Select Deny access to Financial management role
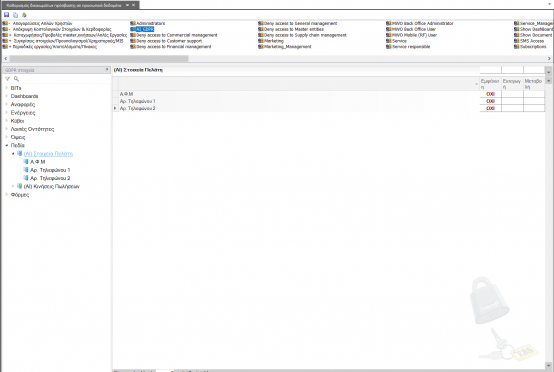The width and height of the screenshot is (554, 372). coord(173,47)
